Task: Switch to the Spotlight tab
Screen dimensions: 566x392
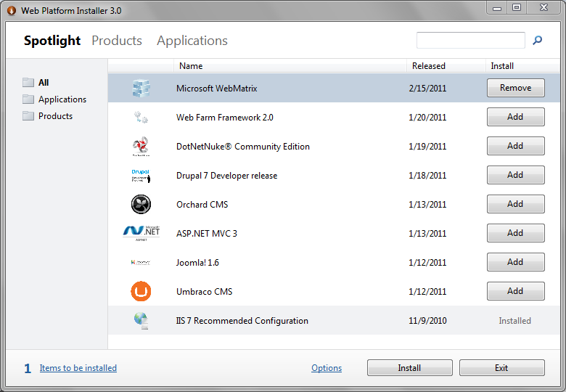Action: (52, 41)
